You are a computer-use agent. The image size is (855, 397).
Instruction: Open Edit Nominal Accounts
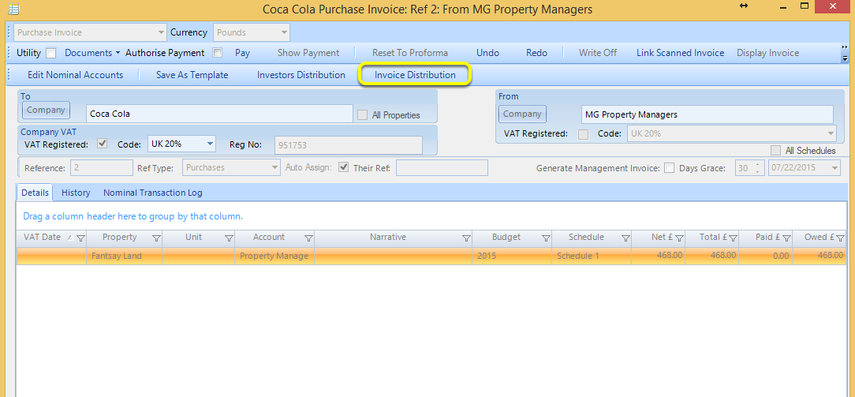click(75, 75)
